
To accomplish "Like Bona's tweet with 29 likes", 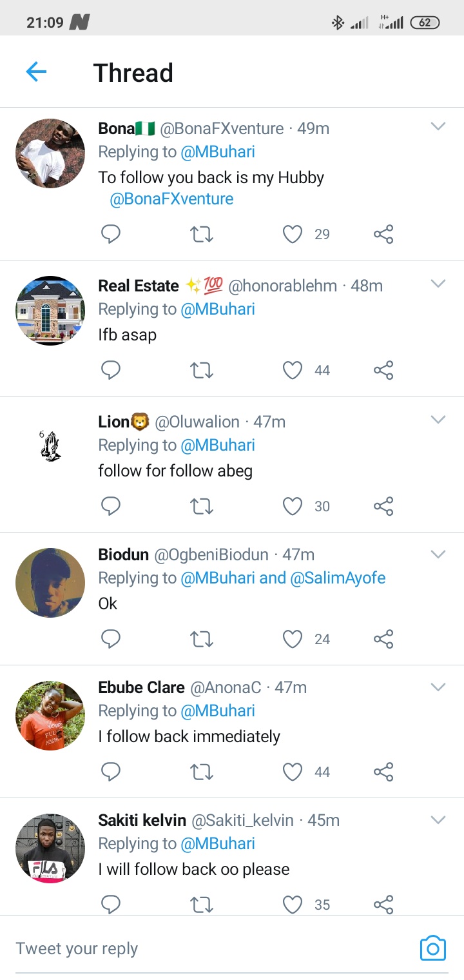I will 293,234.
